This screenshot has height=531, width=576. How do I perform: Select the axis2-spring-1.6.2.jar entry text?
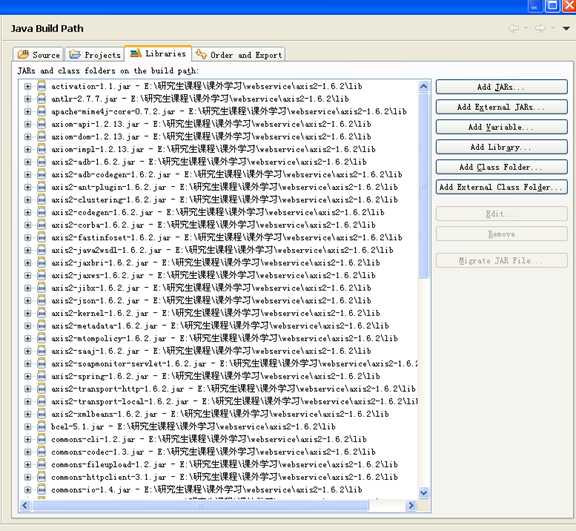pyautogui.click(x=216, y=376)
